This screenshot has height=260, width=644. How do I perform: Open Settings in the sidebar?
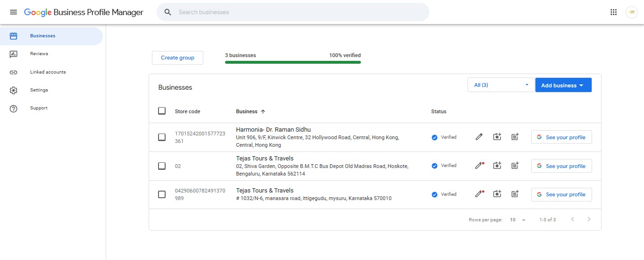[51, 90]
